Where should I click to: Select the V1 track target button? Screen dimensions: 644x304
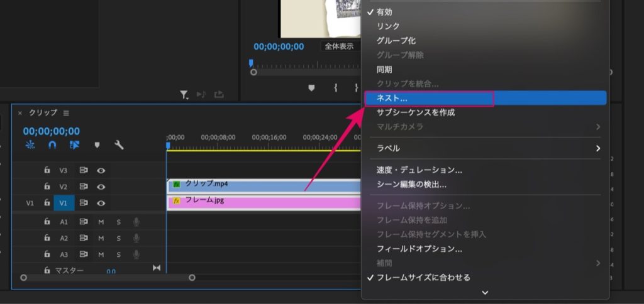[x=64, y=203]
